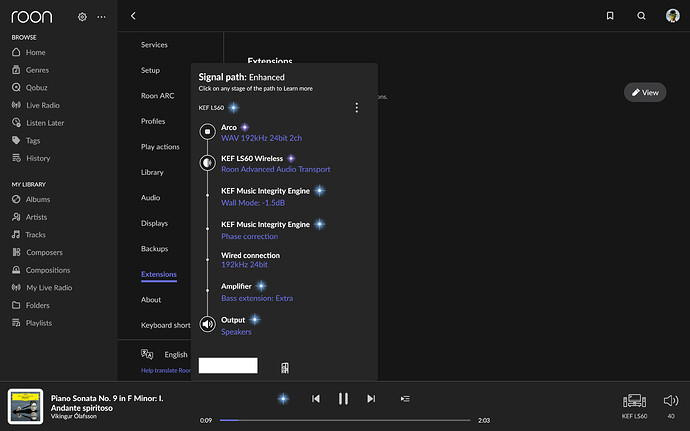
Task: Open Playlists in My Library
Action: (32, 323)
